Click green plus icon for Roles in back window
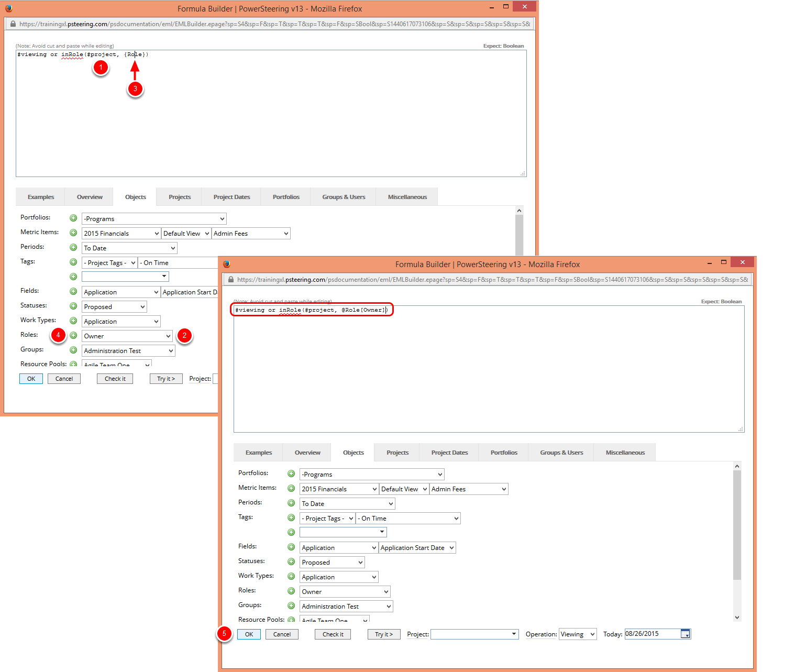Viewport: 806px width, 672px height. (x=73, y=335)
